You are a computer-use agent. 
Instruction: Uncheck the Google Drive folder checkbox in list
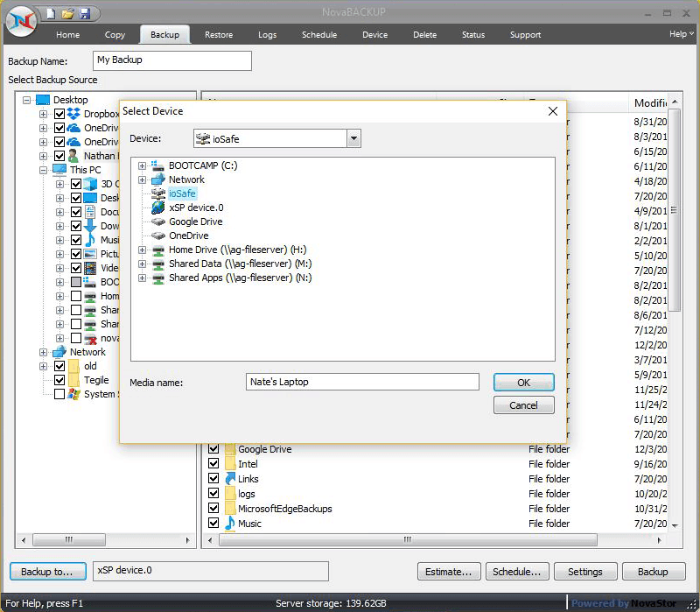click(213, 448)
